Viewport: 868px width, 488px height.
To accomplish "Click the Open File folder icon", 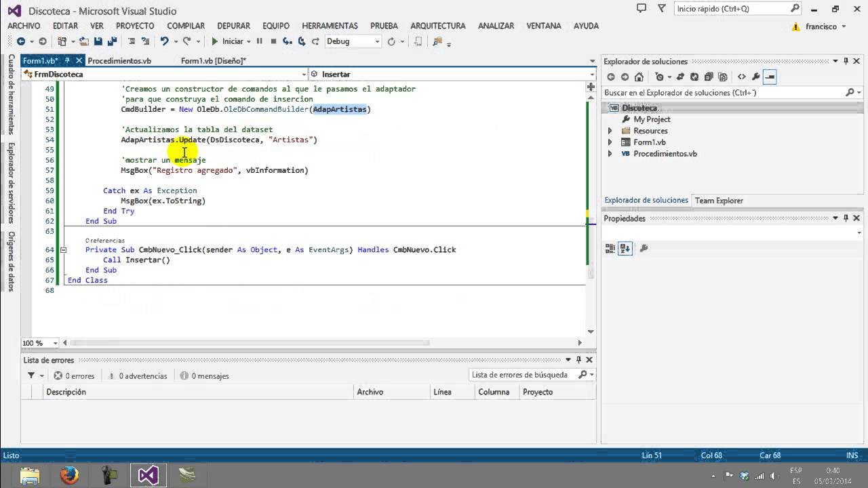I will (x=83, y=41).
